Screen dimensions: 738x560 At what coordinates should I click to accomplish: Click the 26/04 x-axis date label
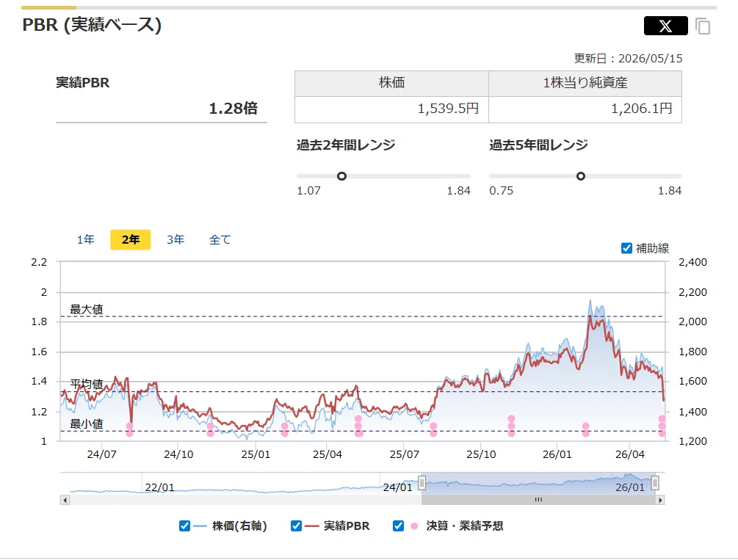630,454
